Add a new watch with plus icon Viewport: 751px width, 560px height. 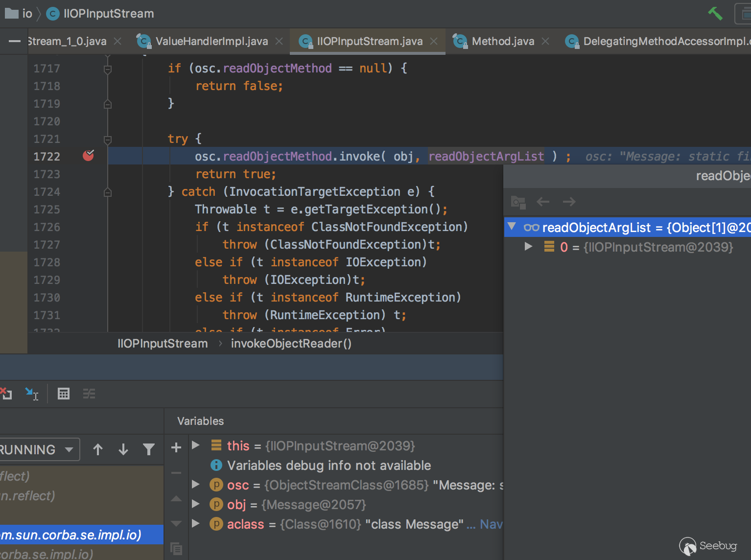pyautogui.click(x=176, y=447)
